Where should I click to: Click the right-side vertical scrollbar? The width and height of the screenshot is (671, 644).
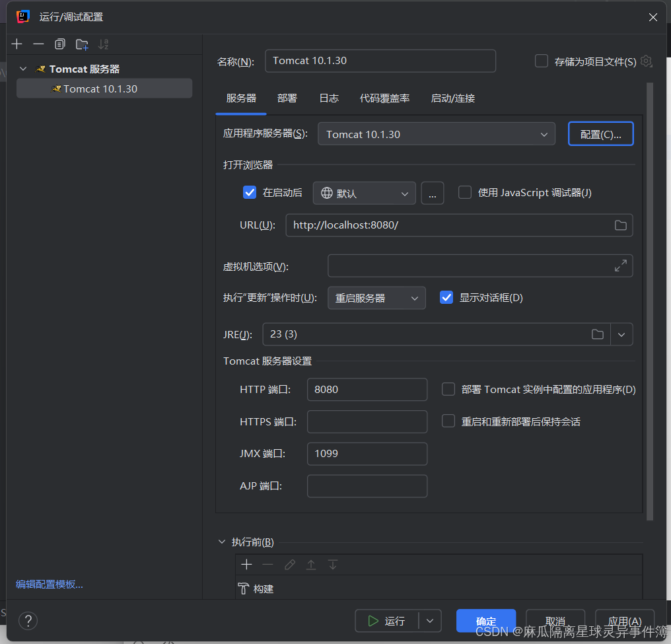(650, 301)
